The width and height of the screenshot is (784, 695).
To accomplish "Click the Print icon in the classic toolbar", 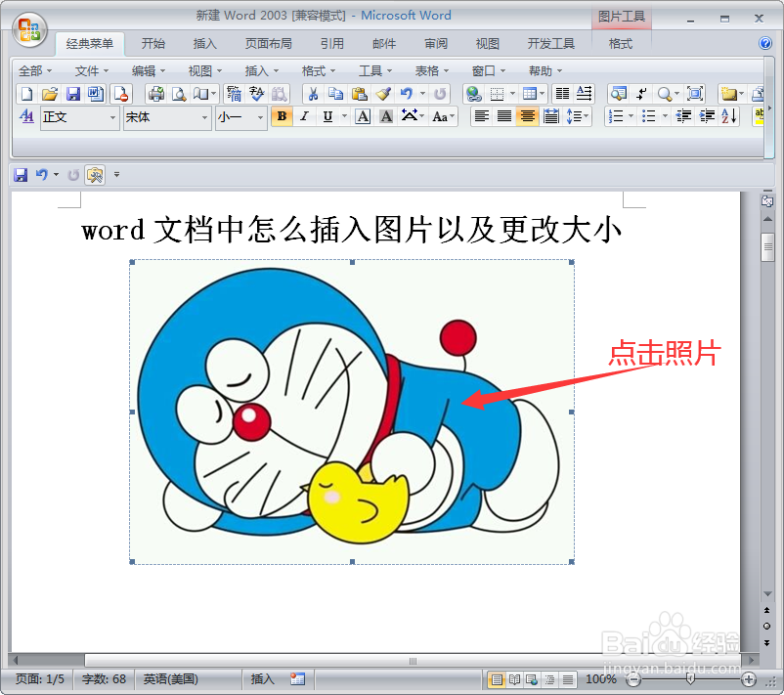I will point(156,94).
